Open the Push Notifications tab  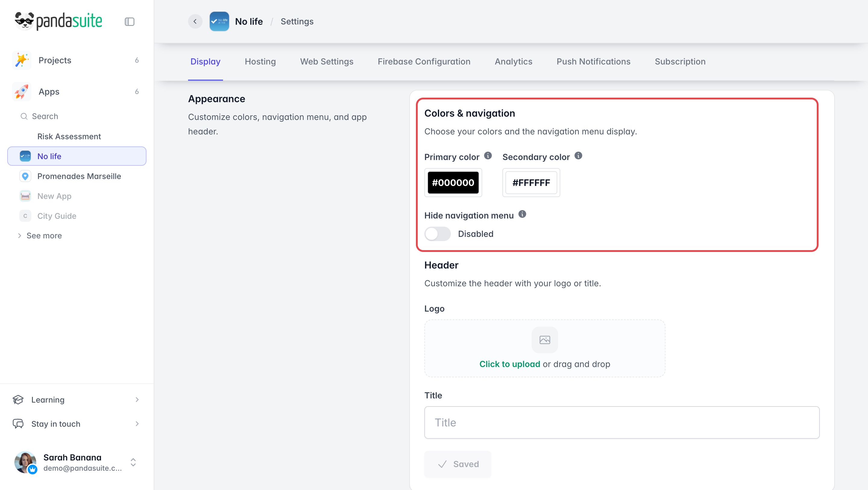593,62
